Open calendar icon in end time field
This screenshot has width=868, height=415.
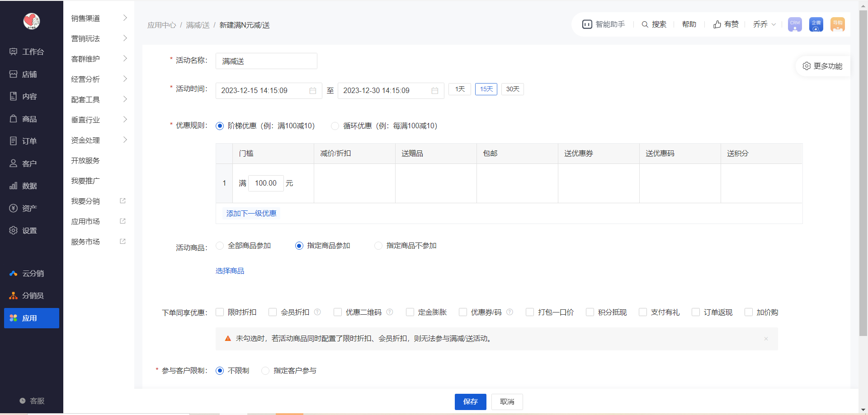click(x=434, y=91)
